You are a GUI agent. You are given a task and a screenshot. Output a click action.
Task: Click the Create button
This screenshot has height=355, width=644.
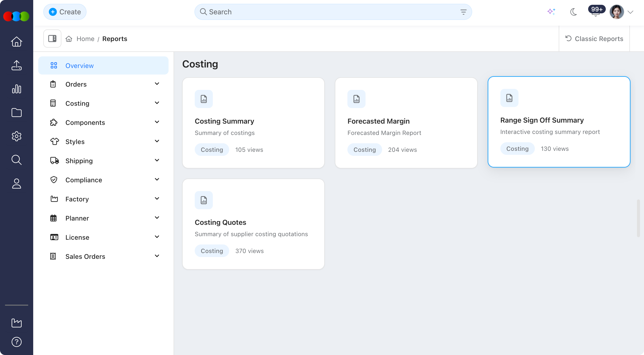pyautogui.click(x=65, y=12)
